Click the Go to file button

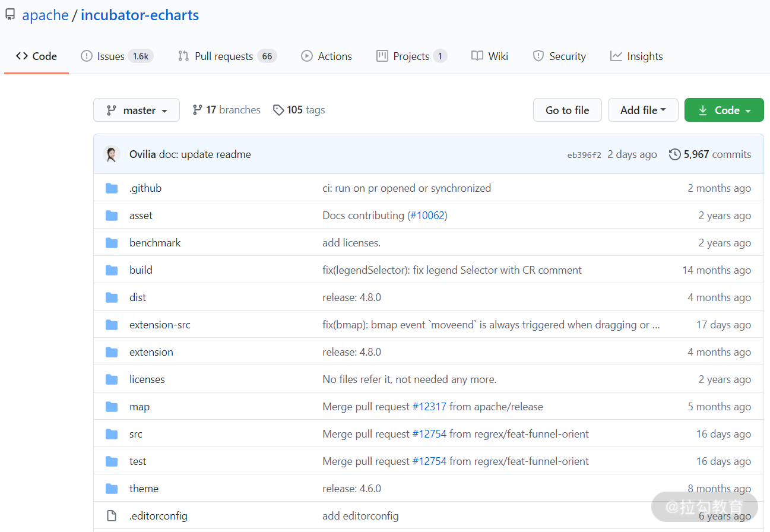[568, 110]
